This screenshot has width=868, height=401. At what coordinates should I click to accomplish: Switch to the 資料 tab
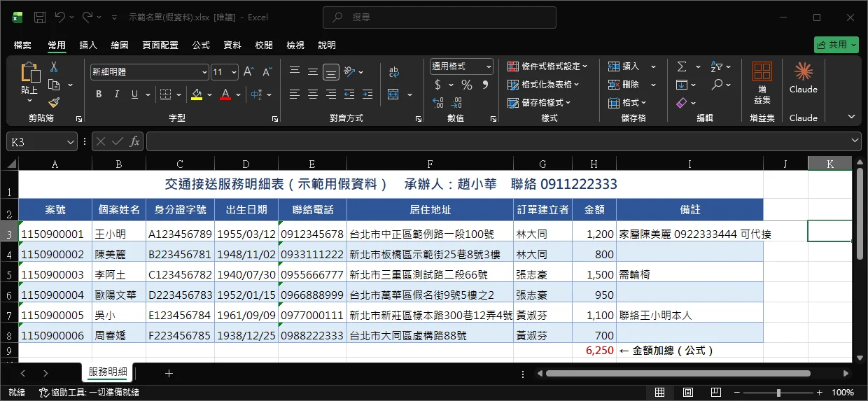click(x=232, y=45)
